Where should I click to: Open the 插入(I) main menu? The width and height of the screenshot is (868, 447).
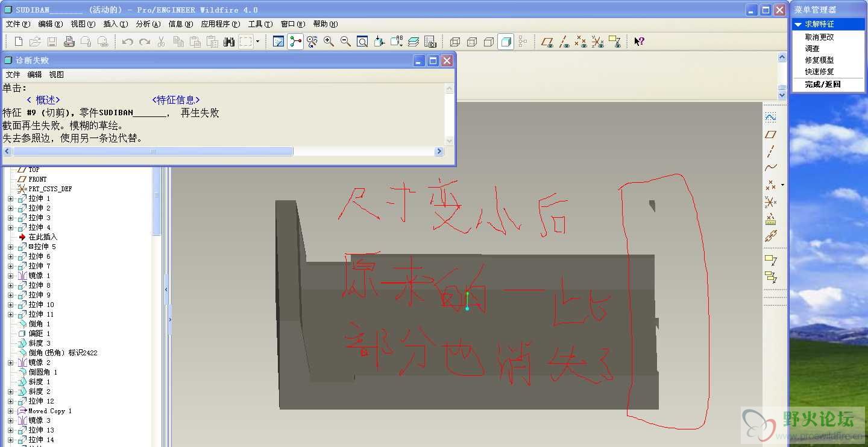point(116,24)
